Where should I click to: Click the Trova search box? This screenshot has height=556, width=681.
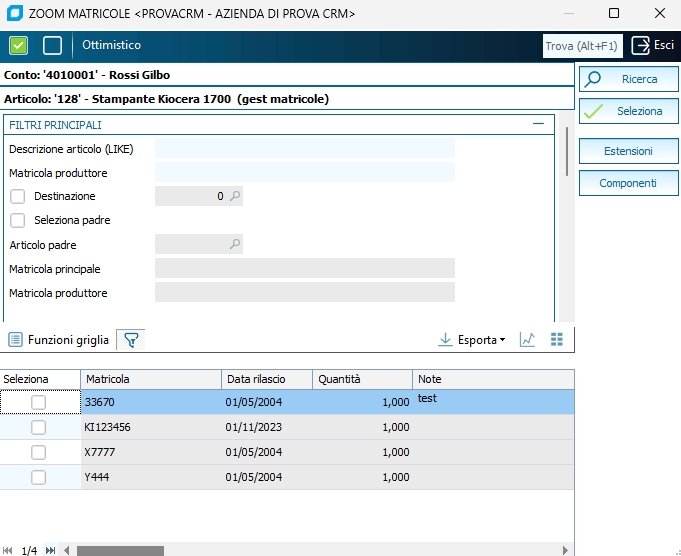(582, 46)
